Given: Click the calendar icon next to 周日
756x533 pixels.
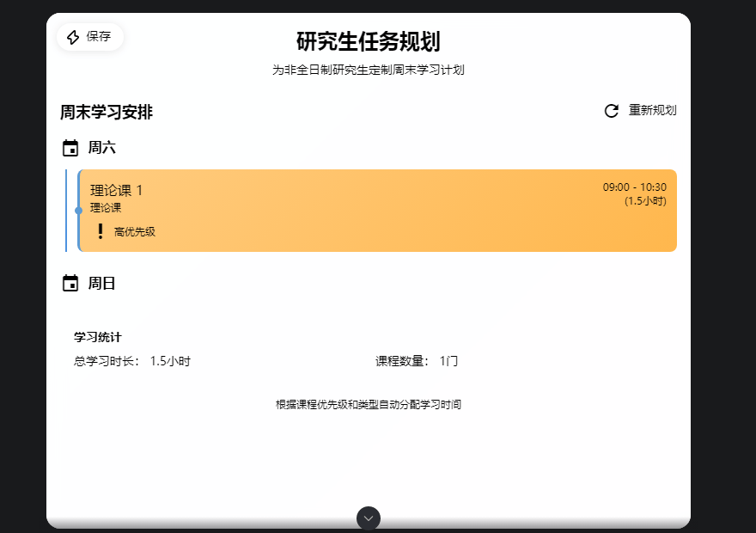Looking at the screenshot, I should [x=70, y=283].
